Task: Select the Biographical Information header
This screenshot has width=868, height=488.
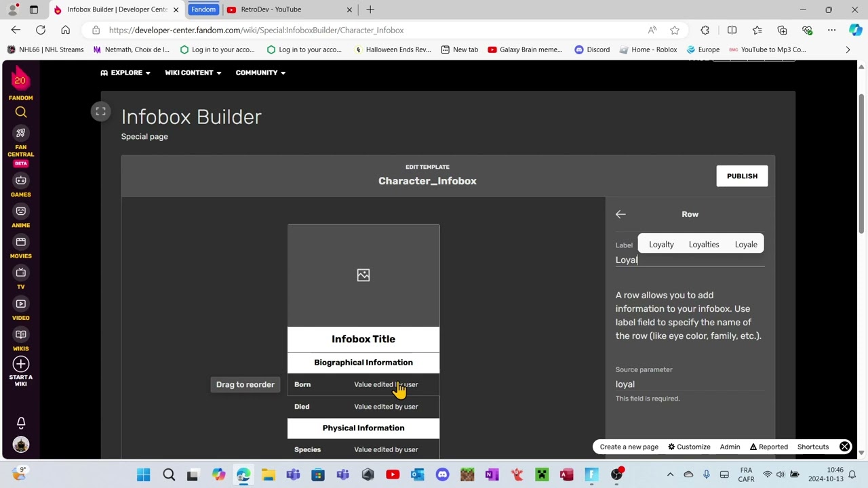Action: (x=363, y=363)
